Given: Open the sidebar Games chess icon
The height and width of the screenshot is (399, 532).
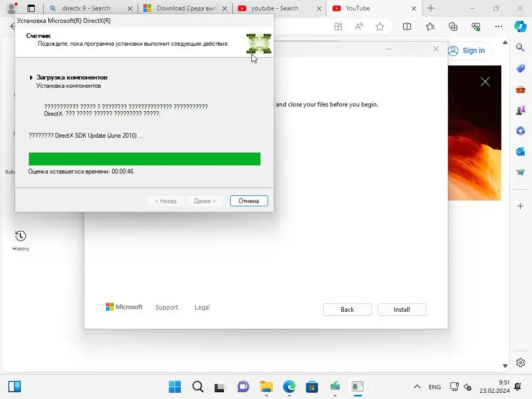Looking at the screenshot, I should [520, 110].
